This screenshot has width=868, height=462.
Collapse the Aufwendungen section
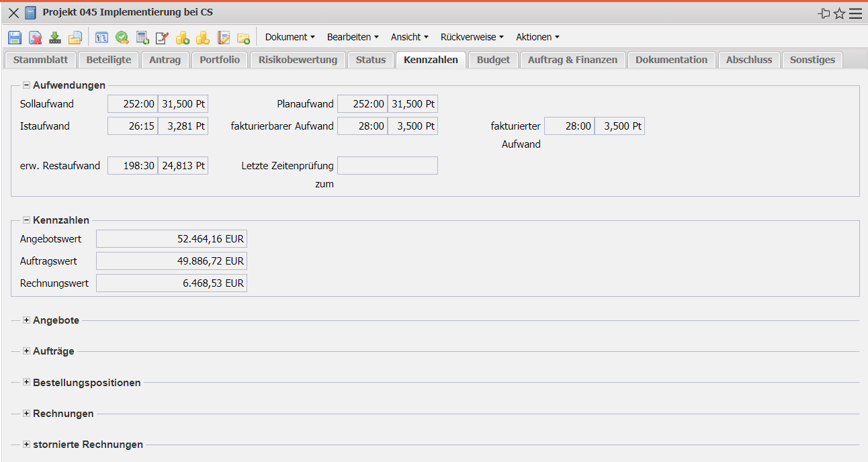[x=27, y=85]
